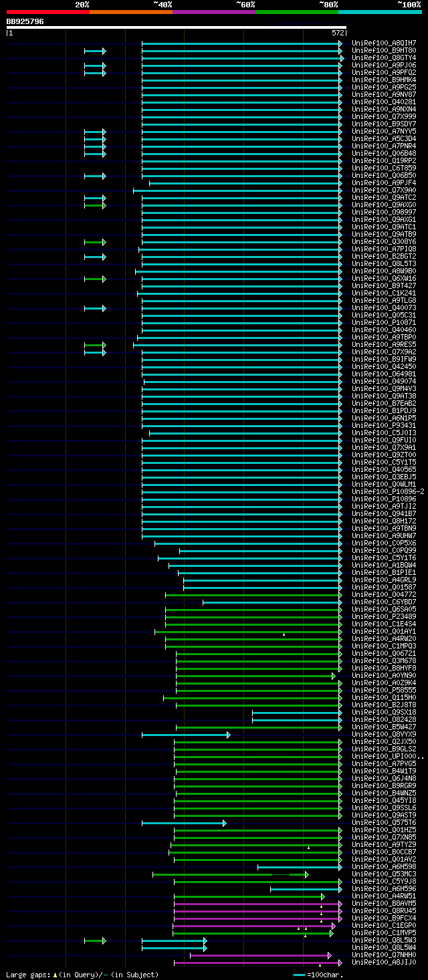Select the UniRef100_Q575T6 label
Viewport: 428px width, 980px height.
click(x=384, y=823)
